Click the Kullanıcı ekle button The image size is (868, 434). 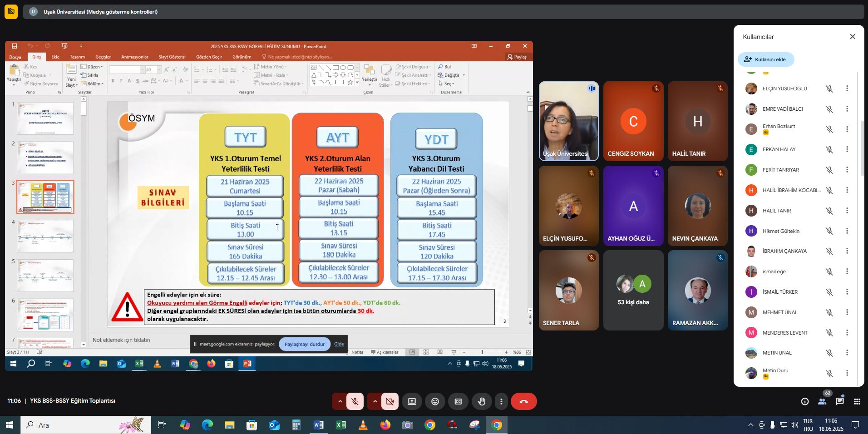[765, 59]
